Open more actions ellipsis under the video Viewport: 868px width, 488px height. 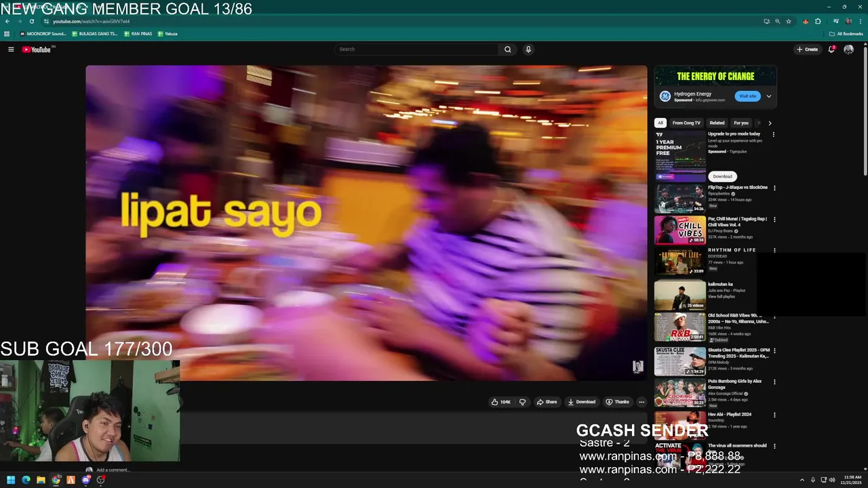642,402
